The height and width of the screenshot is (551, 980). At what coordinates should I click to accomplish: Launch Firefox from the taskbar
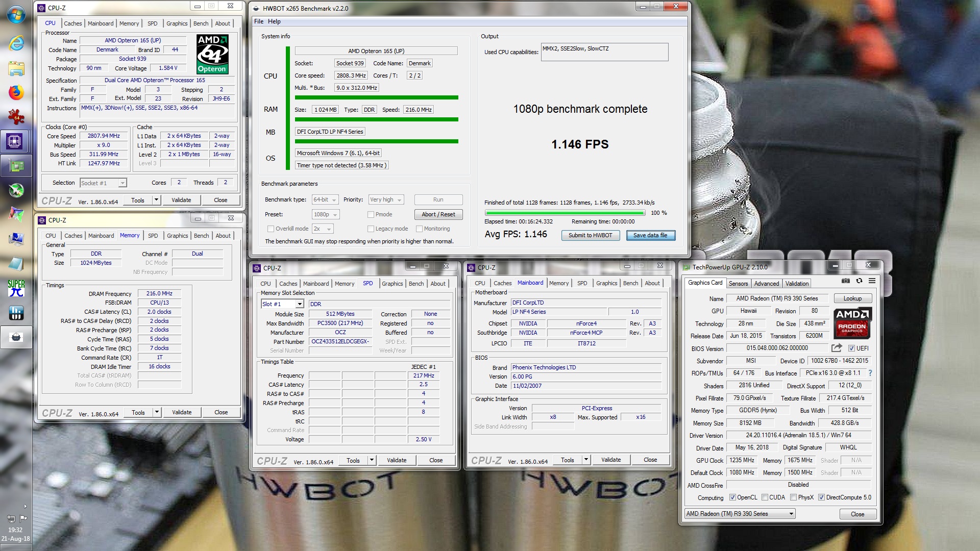tap(16, 92)
